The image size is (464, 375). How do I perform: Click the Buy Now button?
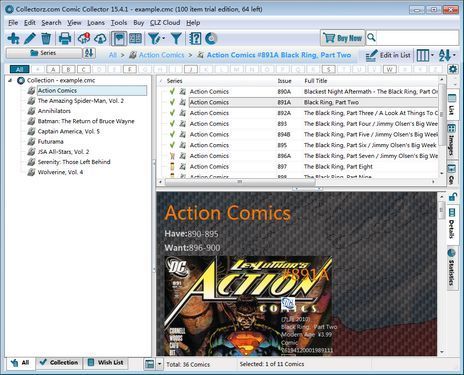coord(342,38)
